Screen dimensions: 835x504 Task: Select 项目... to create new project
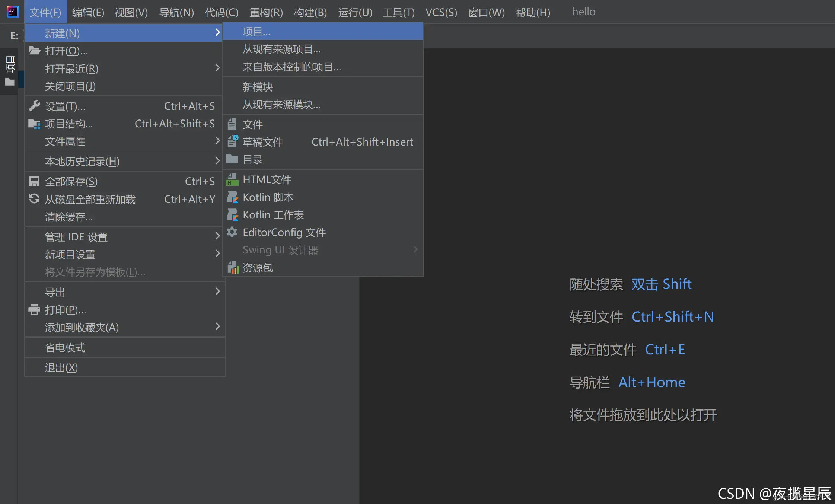pyautogui.click(x=256, y=32)
